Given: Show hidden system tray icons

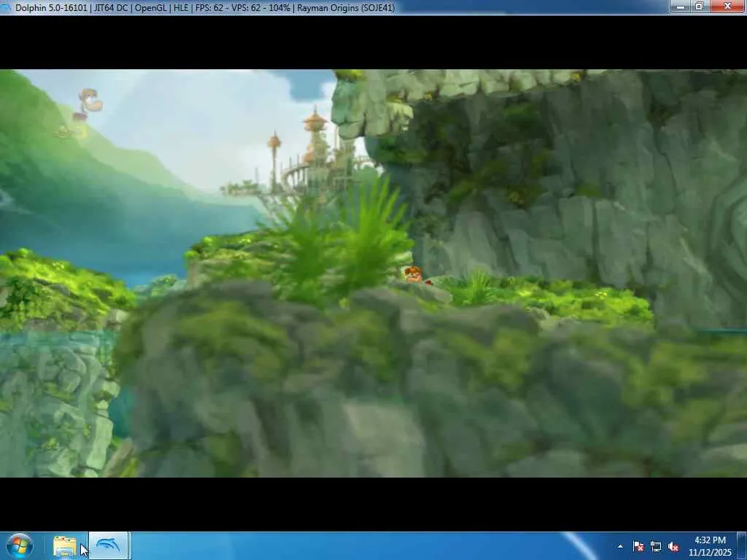Looking at the screenshot, I should point(620,546).
